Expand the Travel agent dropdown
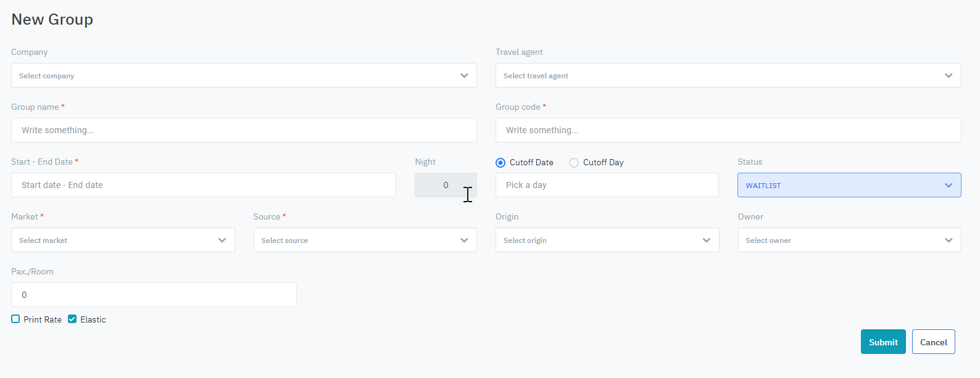Screen dimensions: 980x378 [728, 75]
